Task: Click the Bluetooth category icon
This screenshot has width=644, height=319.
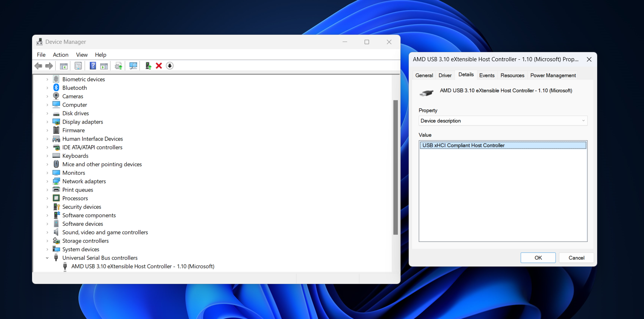Action: pyautogui.click(x=56, y=88)
